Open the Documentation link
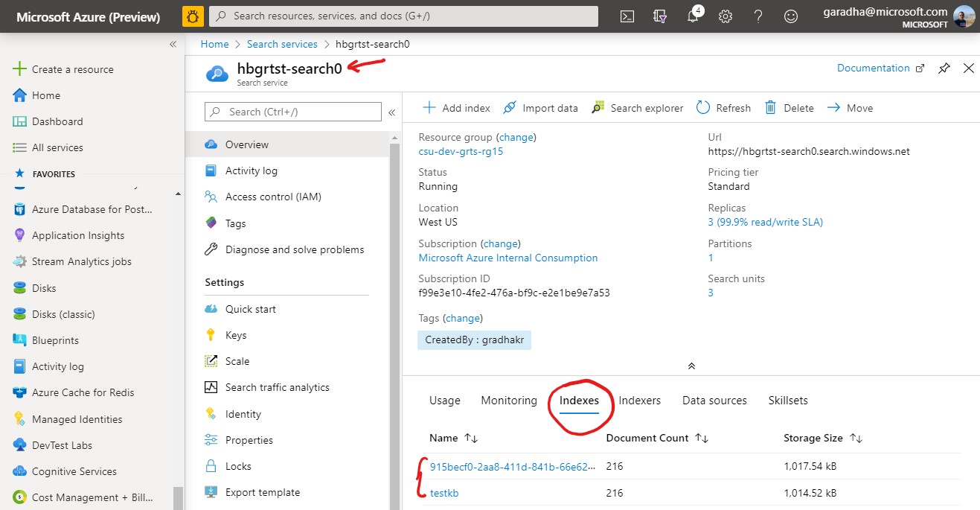 click(881, 68)
